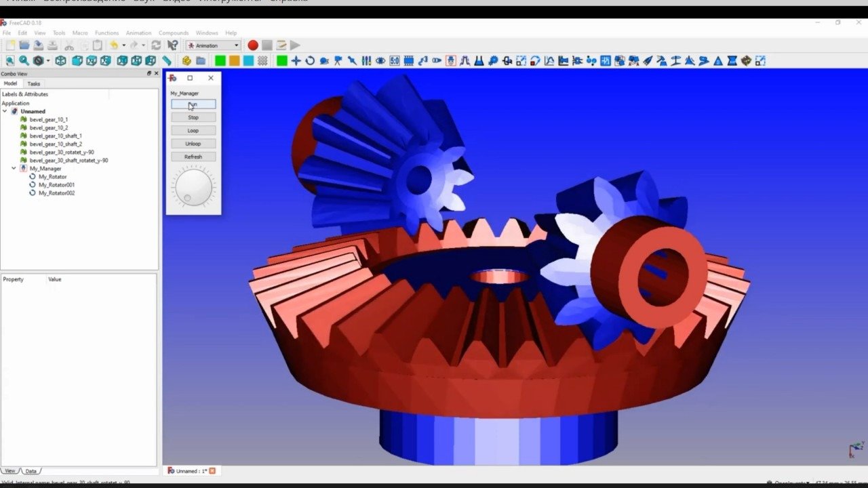The height and width of the screenshot is (488, 868).
Task: Click the Stop button in My_Manager
Action: pyautogui.click(x=193, y=117)
